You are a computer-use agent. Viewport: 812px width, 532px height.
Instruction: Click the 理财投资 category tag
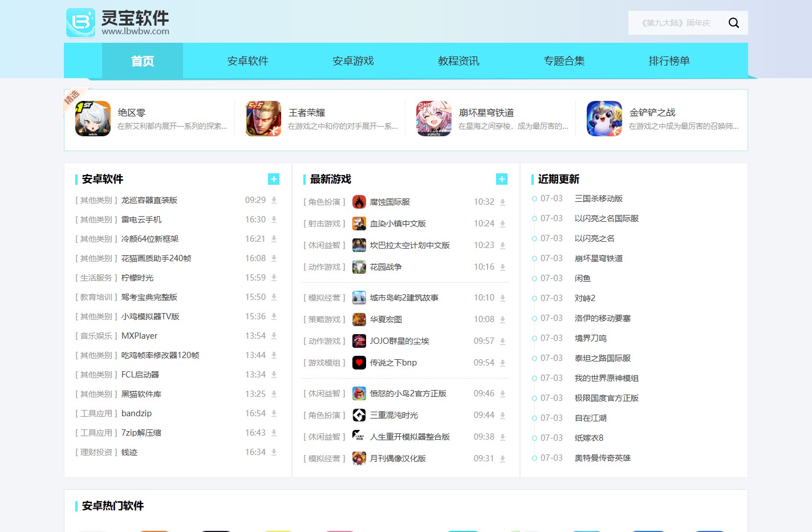96,452
